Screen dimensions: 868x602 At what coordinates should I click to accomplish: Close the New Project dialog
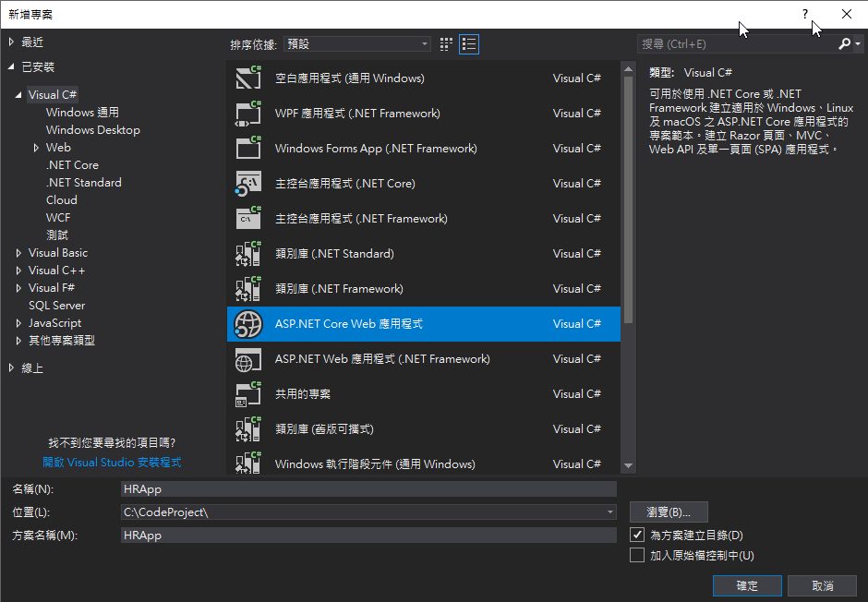(x=847, y=15)
